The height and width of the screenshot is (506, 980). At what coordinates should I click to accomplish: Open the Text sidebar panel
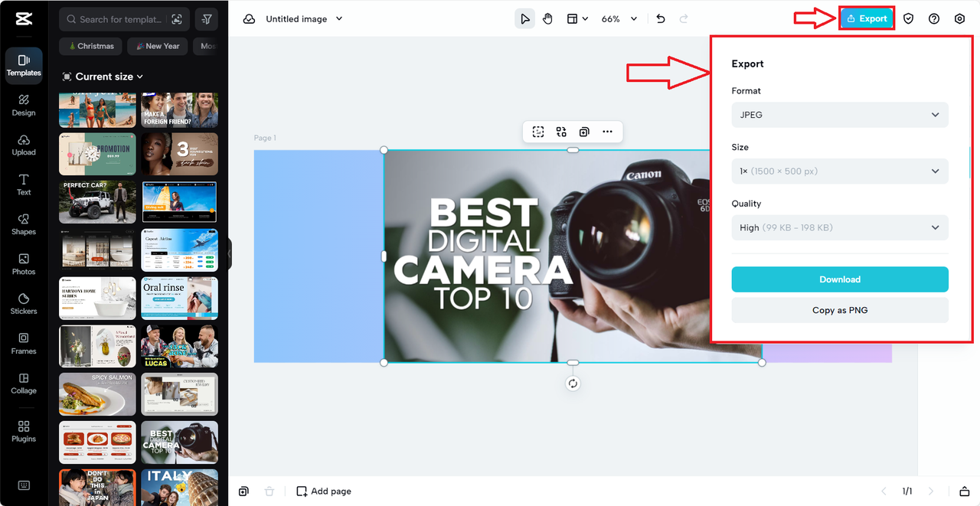click(24, 185)
